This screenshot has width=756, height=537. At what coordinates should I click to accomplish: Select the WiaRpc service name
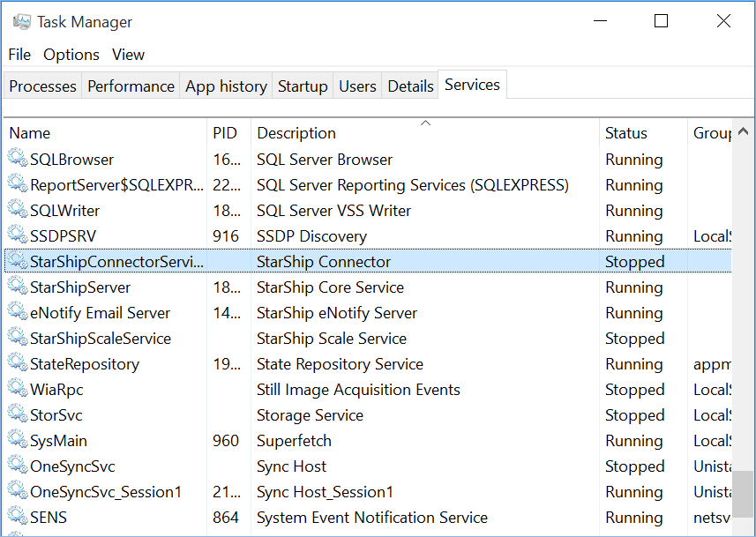56,390
